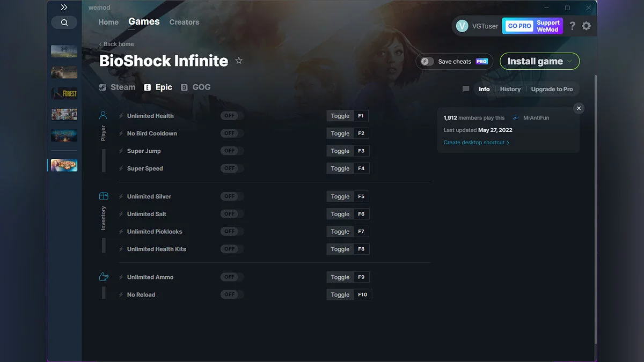Image resolution: width=644 pixels, height=362 pixels.
Task: Turn on Unlimited Ammo toggle
Action: coord(231,277)
